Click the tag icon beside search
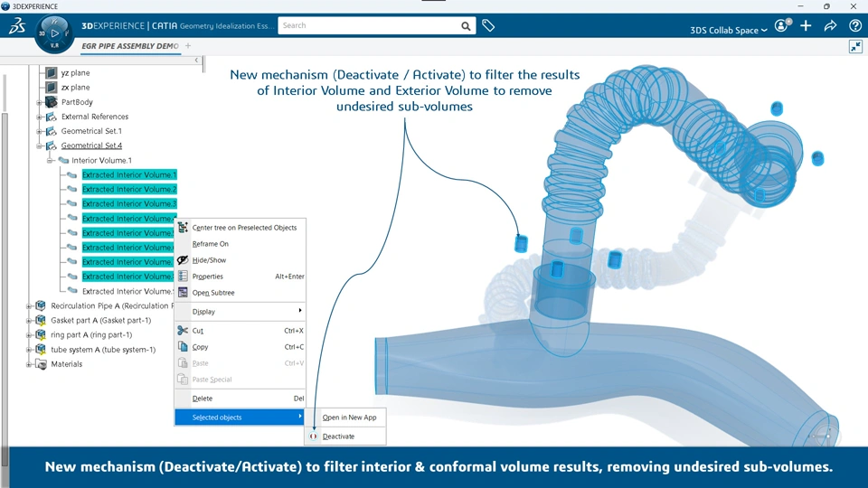 (488, 25)
